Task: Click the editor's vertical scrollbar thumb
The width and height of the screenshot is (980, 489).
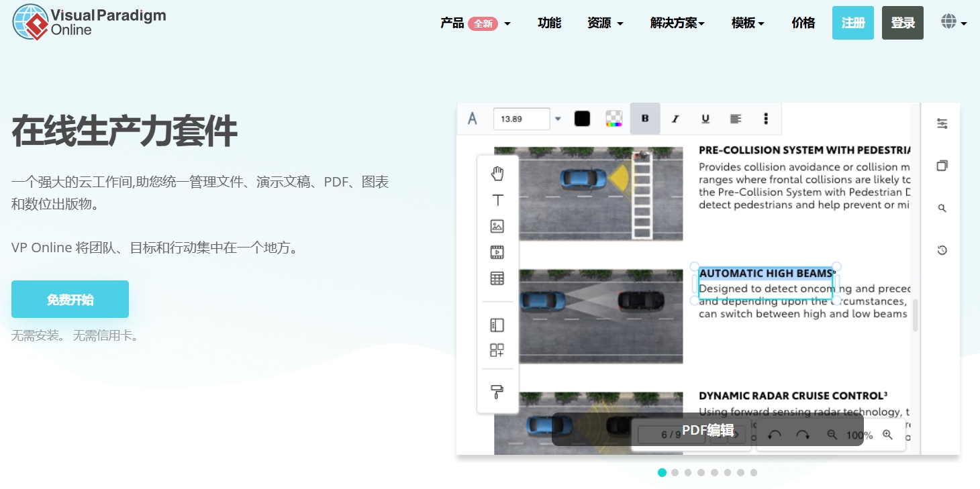Action: 915,315
